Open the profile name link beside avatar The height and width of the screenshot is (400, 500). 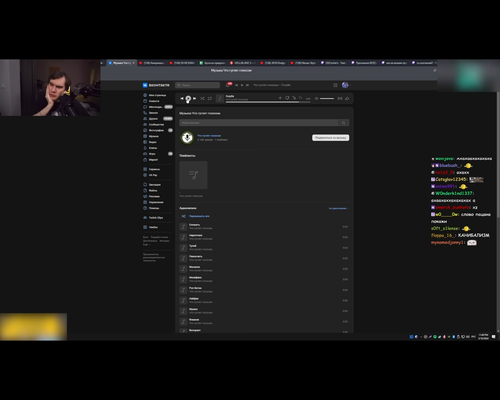[x=209, y=136]
